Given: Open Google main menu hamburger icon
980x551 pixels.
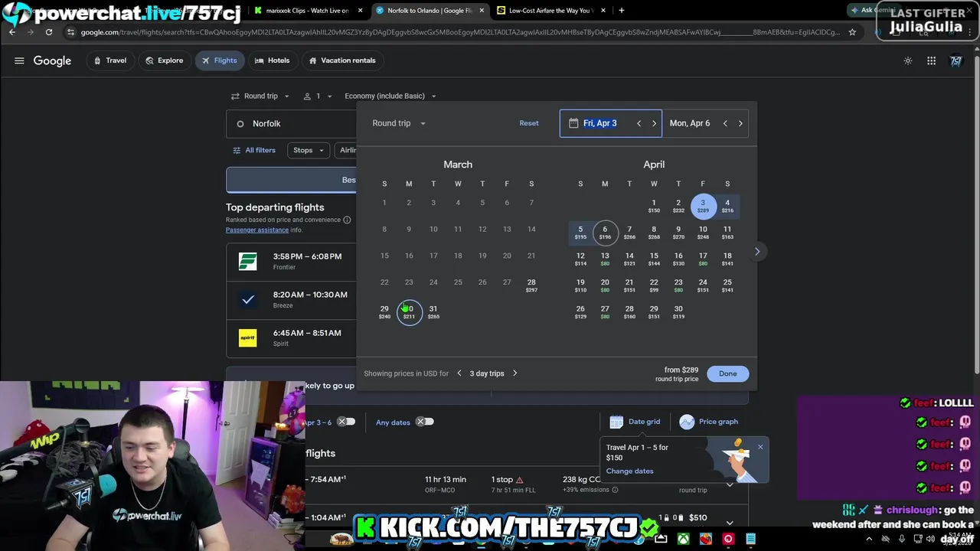Looking at the screenshot, I should tap(19, 60).
